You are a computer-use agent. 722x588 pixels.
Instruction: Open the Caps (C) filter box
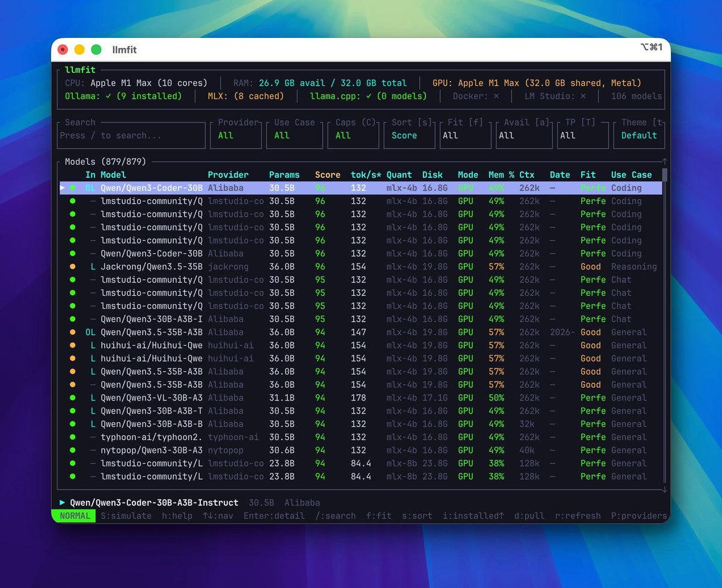(x=353, y=135)
